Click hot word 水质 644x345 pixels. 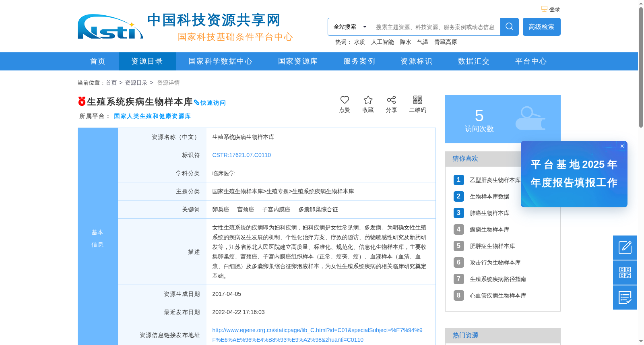pos(359,42)
